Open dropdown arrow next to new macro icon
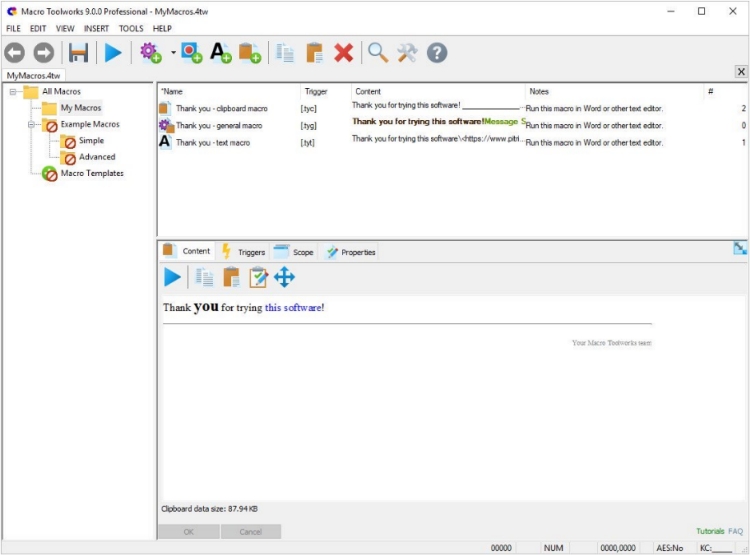Image resolution: width=750 pixels, height=555 pixels. (x=173, y=53)
